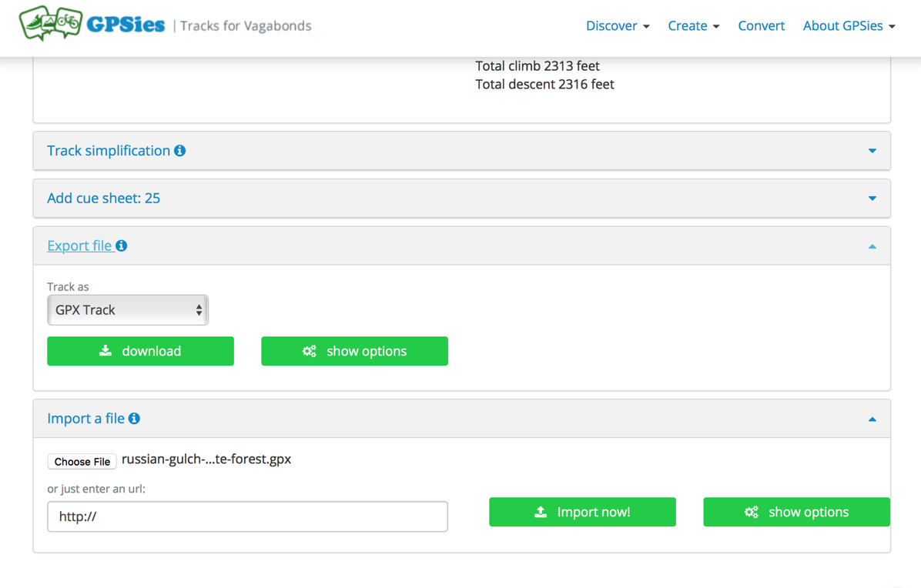Expand the Track simplification panel arrow
The height and width of the screenshot is (588, 921).
(872, 151)
